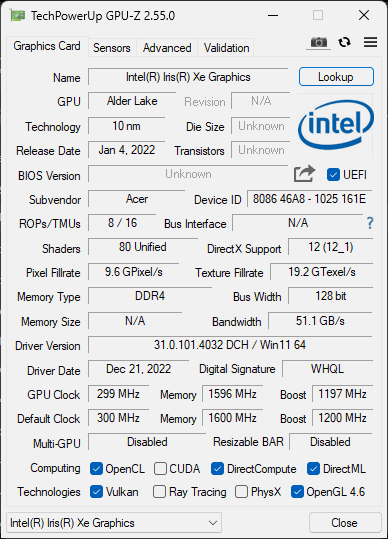
Task: Click the Lookup button
Action: 336,77
